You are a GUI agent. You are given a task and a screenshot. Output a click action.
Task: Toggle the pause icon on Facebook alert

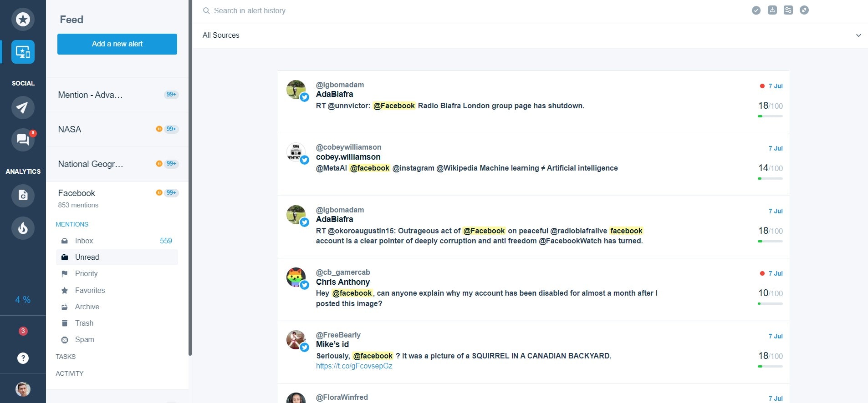[159, 192]
